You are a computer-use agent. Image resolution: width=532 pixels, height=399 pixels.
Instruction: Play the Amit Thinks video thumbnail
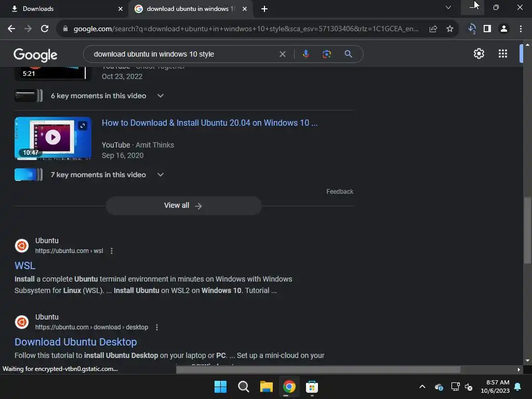click(53, 138)
